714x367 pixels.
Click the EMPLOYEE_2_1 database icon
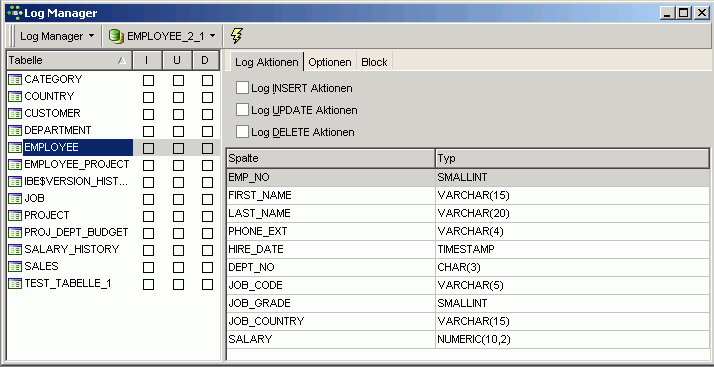[x=117, y=36]
